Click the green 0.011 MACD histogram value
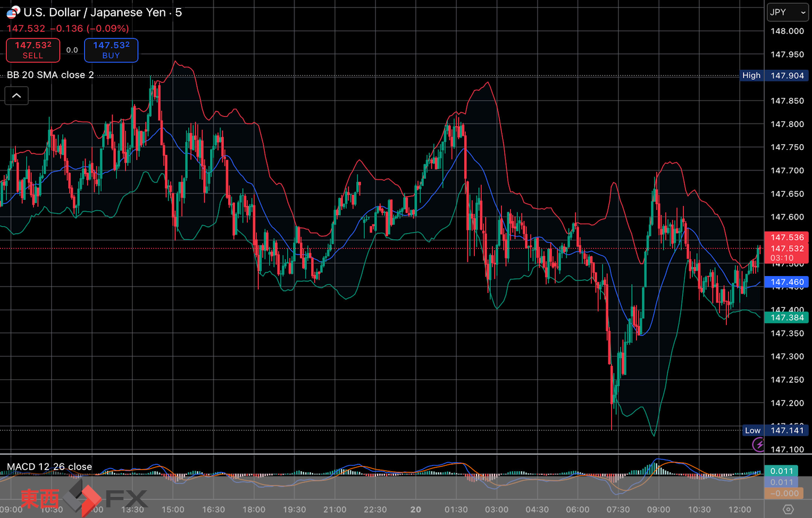Viewport: 812px width, 518px height. point(781,471)
